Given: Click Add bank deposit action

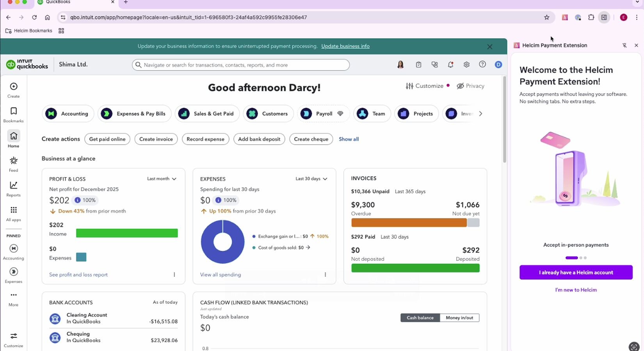Looking at the screenshot, I should coord(259,139).
